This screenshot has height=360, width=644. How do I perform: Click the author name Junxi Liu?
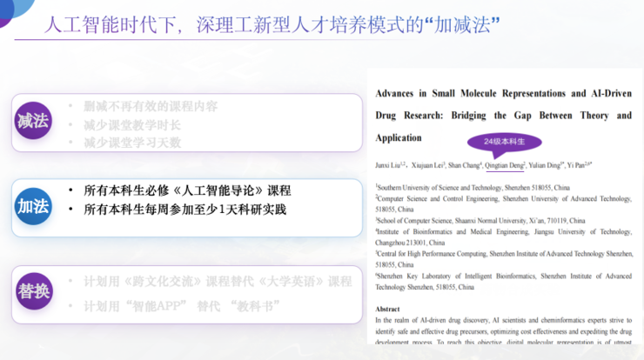[390, 165]
